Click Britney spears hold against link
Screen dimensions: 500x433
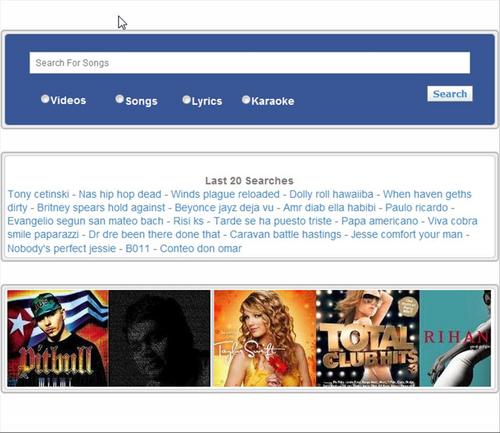point(101,208)
